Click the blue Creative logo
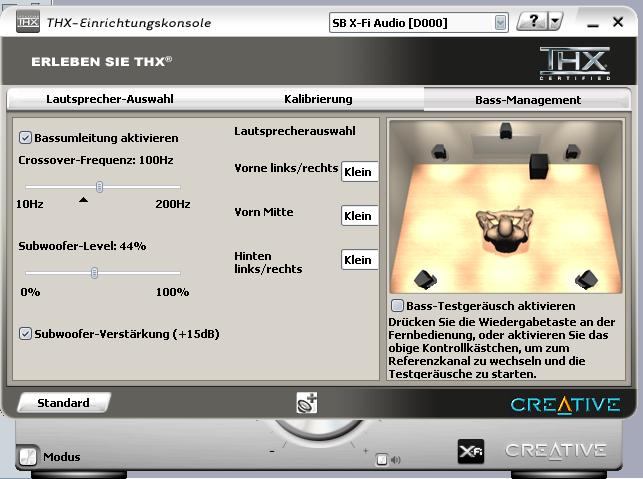 pyautogui.click(x=565, y=405)
